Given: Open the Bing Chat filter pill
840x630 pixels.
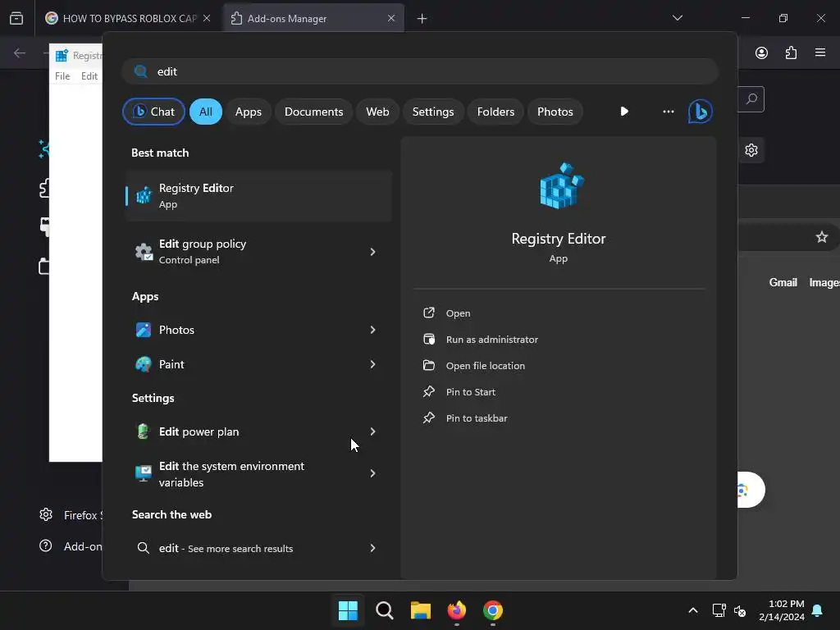Looking at the screenshot, I should coord(153,112).
